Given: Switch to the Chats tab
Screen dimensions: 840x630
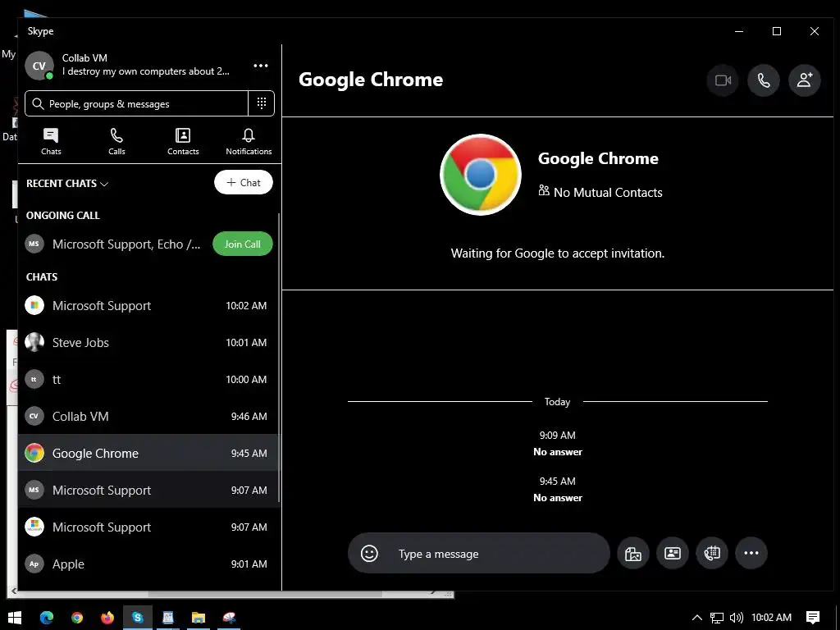Looking at the screenshot, I should tap(51, 141).
